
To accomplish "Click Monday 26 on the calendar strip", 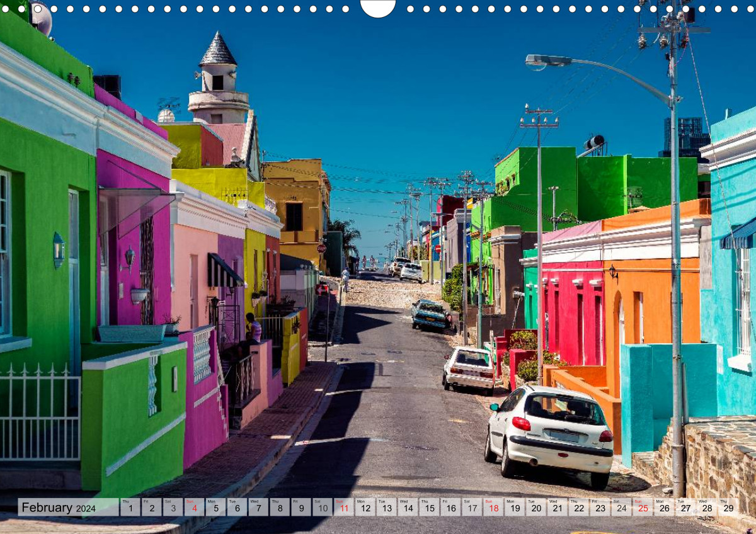I will pyautogui.click(x=665, y=508).
